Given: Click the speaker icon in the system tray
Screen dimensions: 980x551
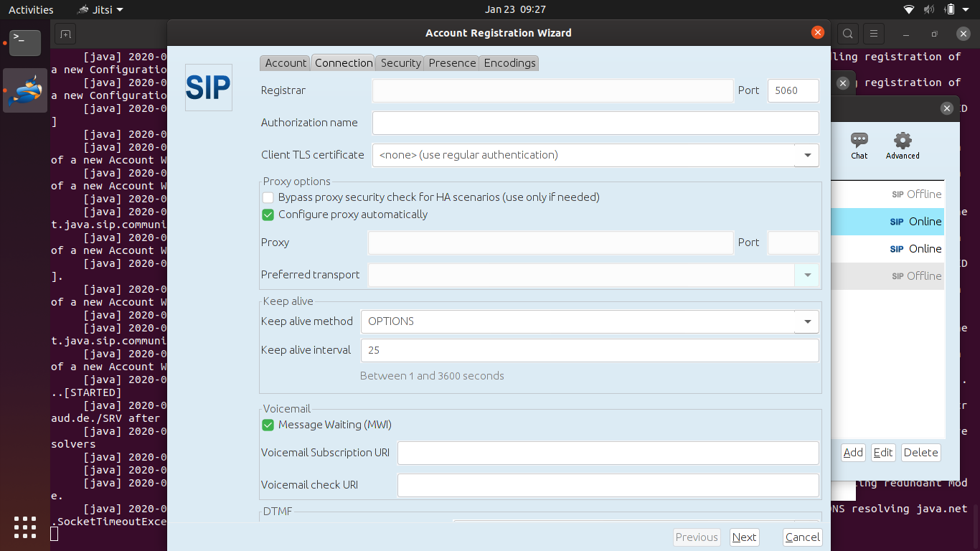Looking at the screenshot, I should (x=930, y=9).
